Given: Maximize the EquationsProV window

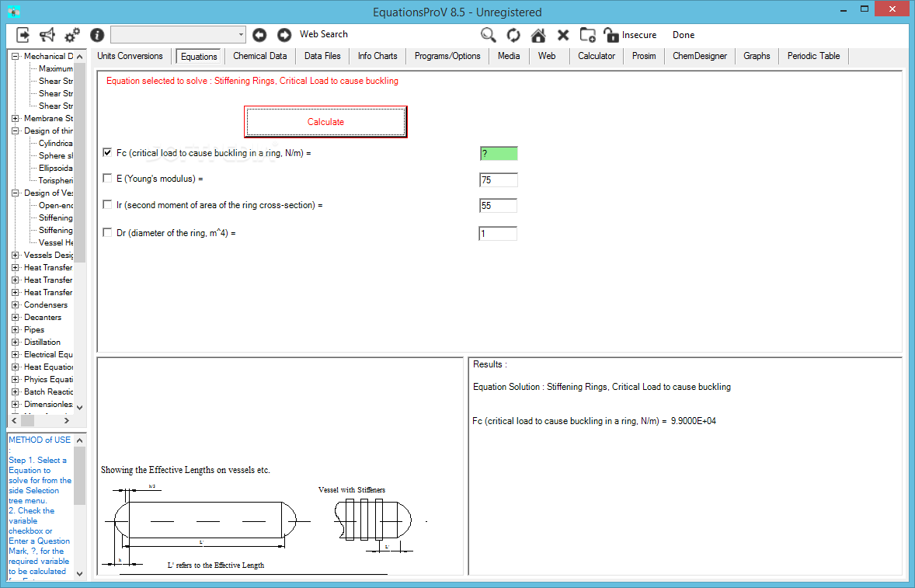Looking at the screenshot, I should [x=865, y=9].
